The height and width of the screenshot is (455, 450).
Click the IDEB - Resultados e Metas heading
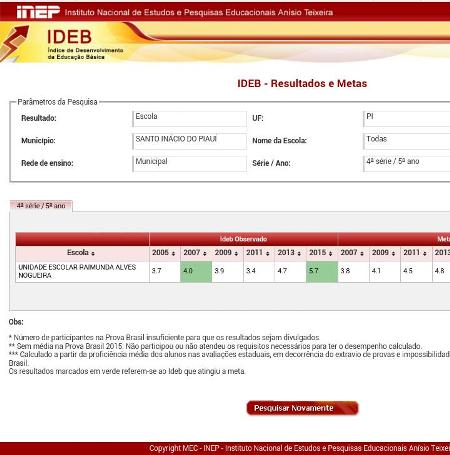pyautogui.click(x=302, y=83)
